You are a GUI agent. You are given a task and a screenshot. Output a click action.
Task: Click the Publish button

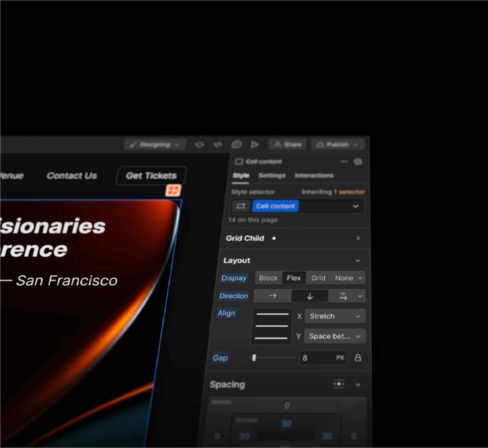(338, 145)
